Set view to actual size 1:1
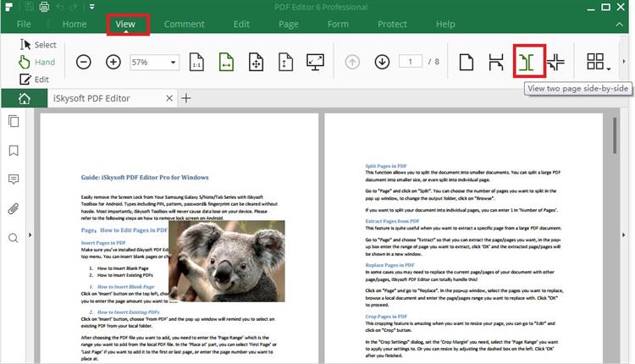 click(x=196, y=62)
